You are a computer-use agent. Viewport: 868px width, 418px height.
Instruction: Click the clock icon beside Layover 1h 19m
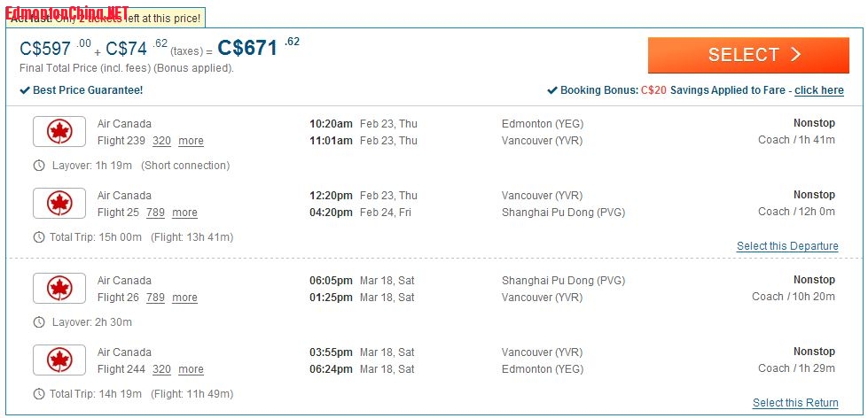point(38,166)
